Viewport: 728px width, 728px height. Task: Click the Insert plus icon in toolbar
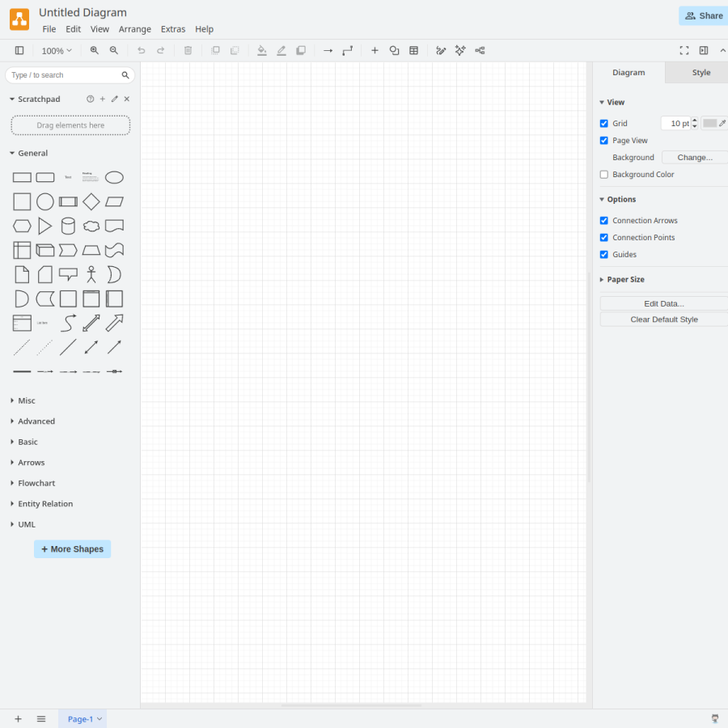pyautogui.click(x=375, y=51)
